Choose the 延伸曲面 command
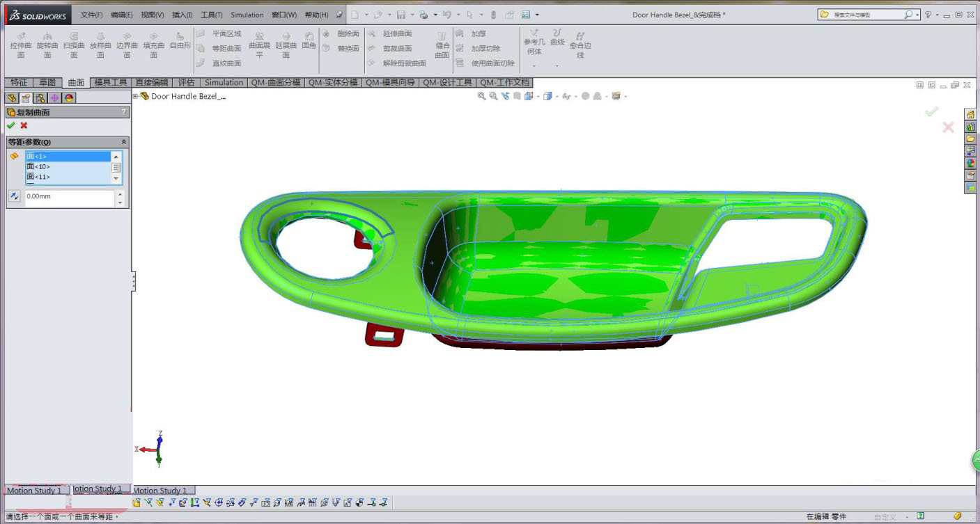Screen dimensions: 980x524 point(389,33)
